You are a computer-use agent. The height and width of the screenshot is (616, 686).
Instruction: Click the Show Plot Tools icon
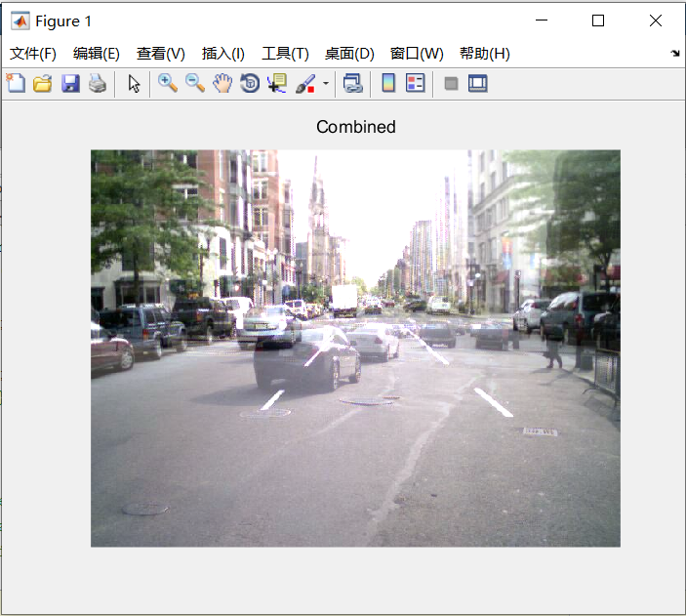click(x=478, y=83)
